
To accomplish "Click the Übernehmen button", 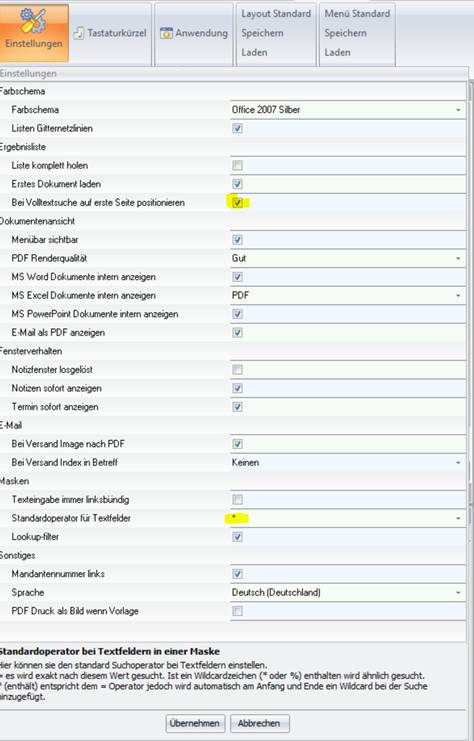I will coord(195,724).
